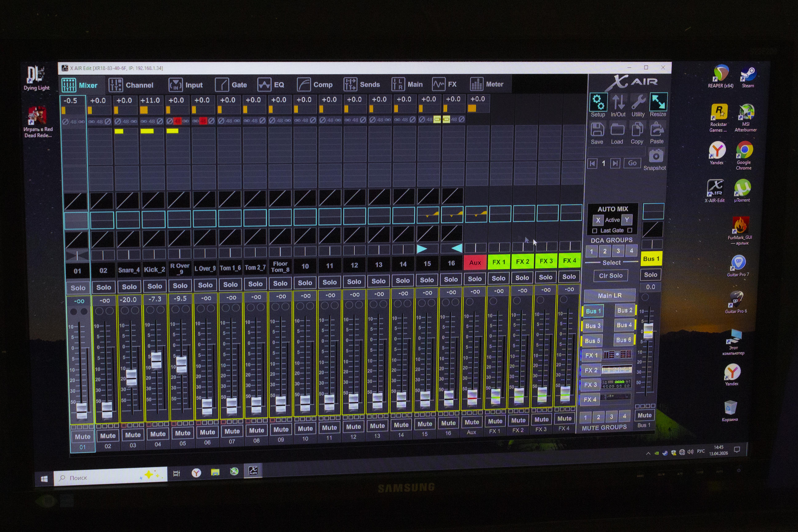
Task: Open Steam desktop icon
Action: (748, 77)
